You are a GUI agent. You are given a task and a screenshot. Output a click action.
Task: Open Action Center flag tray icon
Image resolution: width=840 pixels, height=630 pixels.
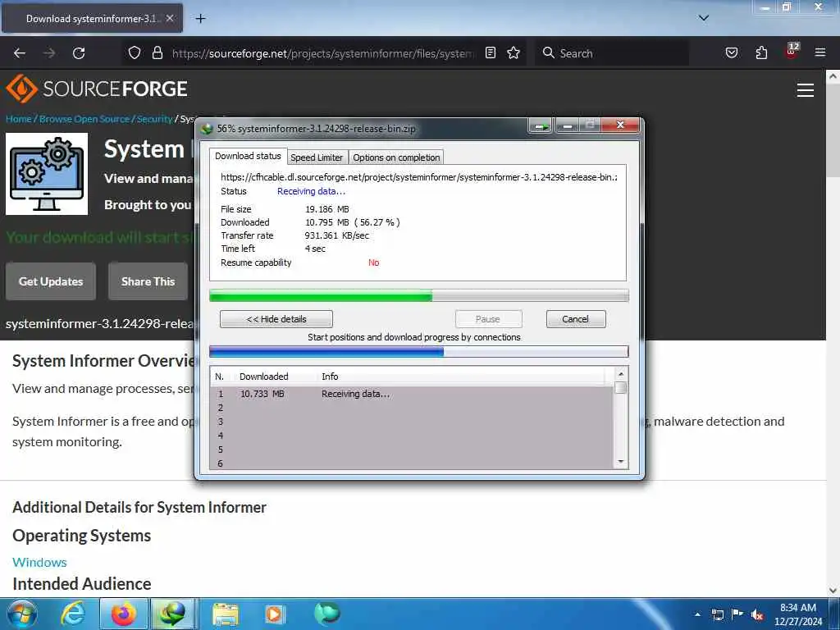click(737, 614)
